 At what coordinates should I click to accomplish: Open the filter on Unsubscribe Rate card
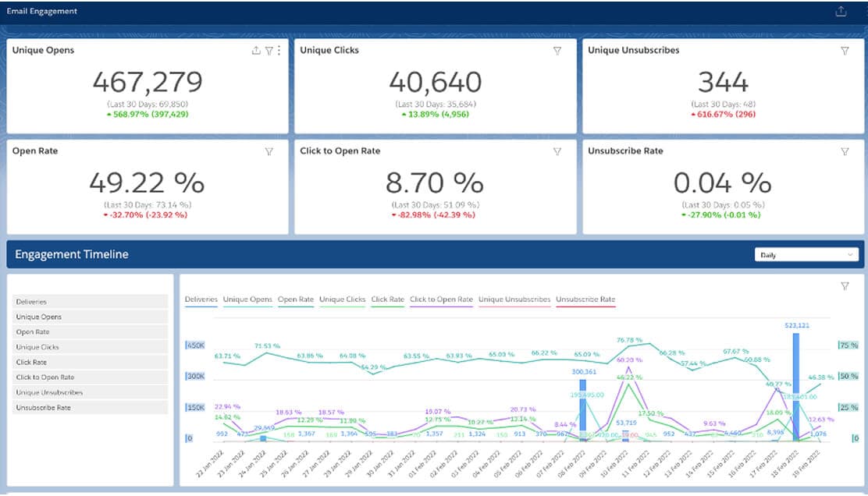click(x=845, y=151)
